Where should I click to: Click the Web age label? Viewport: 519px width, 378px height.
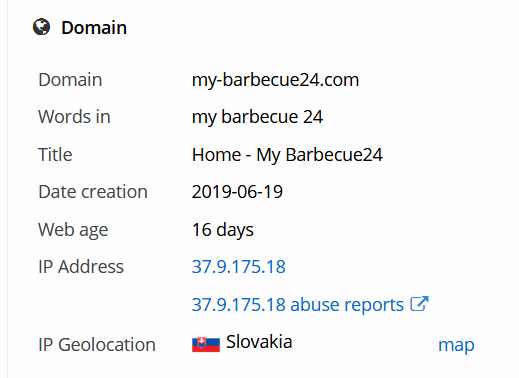coord(73,230)
